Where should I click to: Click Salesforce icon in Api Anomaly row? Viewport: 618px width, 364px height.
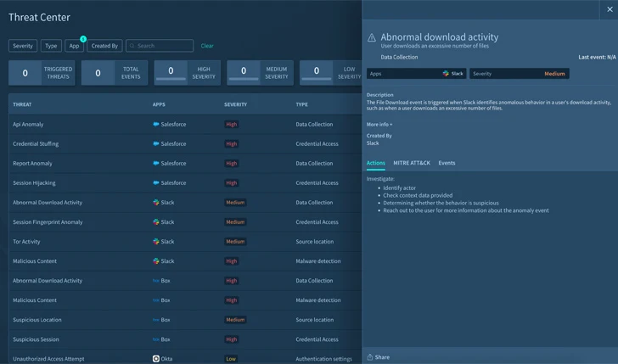coord(155,124)
